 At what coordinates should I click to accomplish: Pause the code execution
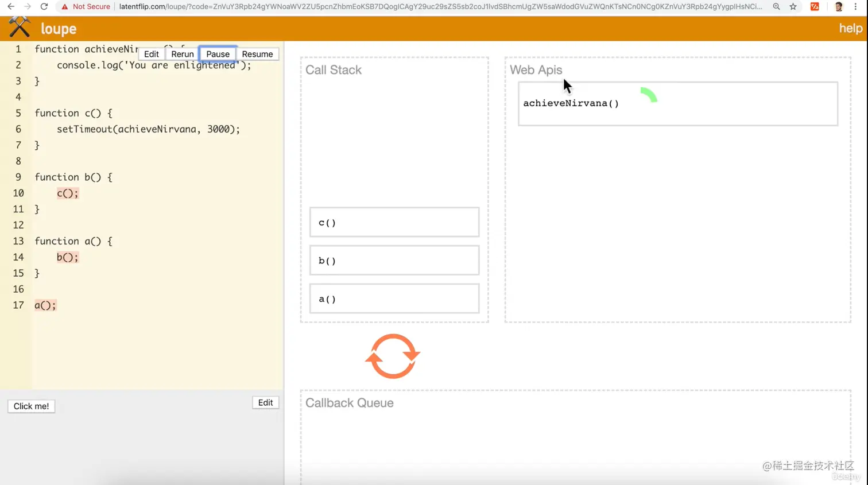[x=218, y=54]
